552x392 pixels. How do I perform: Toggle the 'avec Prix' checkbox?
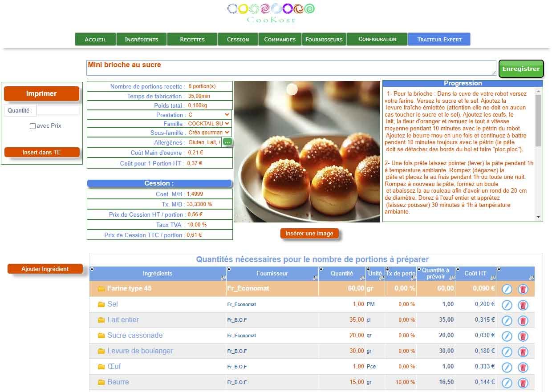click(x=32, y=126)
